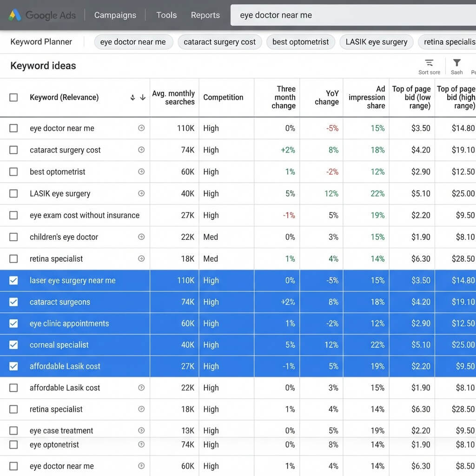Click the circle icon next to eye optonetrist
This screenshot has width=476, height=476.
[x=141, y=444]
